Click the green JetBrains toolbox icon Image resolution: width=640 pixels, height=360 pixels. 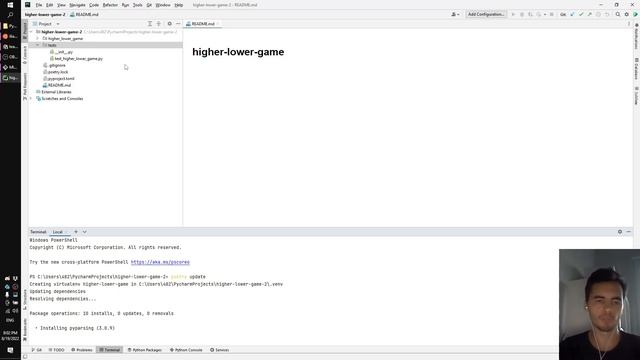(635, 14)
